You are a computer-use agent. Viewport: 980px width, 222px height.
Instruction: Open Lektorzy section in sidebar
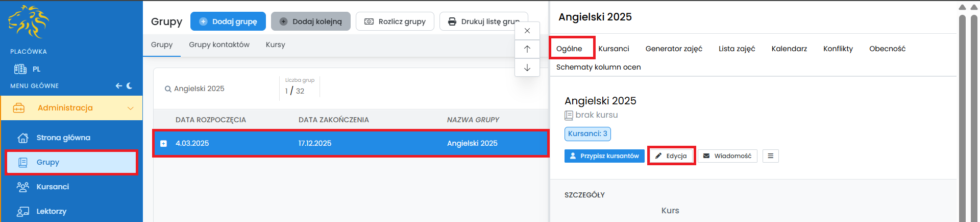(51, 211)
